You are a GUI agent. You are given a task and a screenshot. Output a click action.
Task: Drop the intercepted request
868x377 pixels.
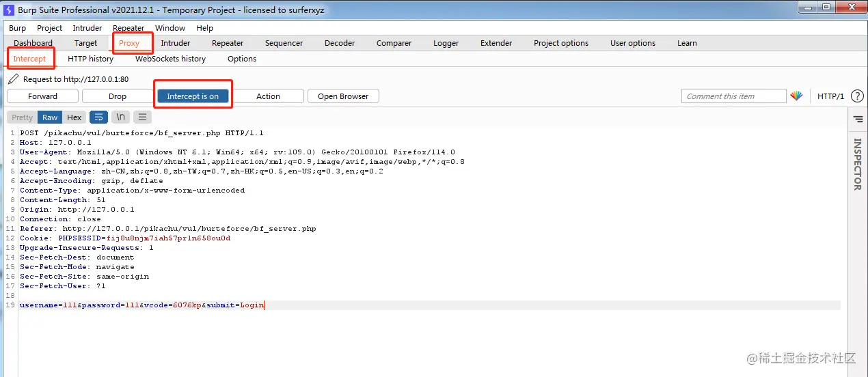[x=118, y=96]
